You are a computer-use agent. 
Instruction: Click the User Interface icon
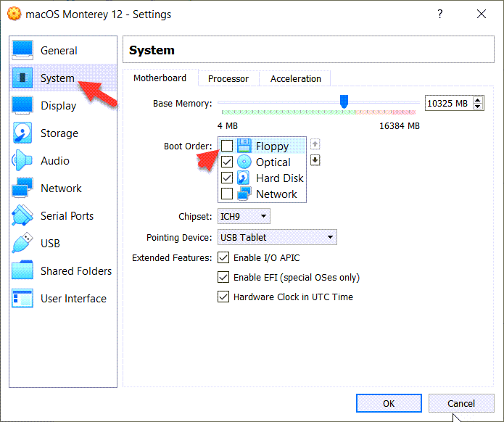tap(22, 299)
